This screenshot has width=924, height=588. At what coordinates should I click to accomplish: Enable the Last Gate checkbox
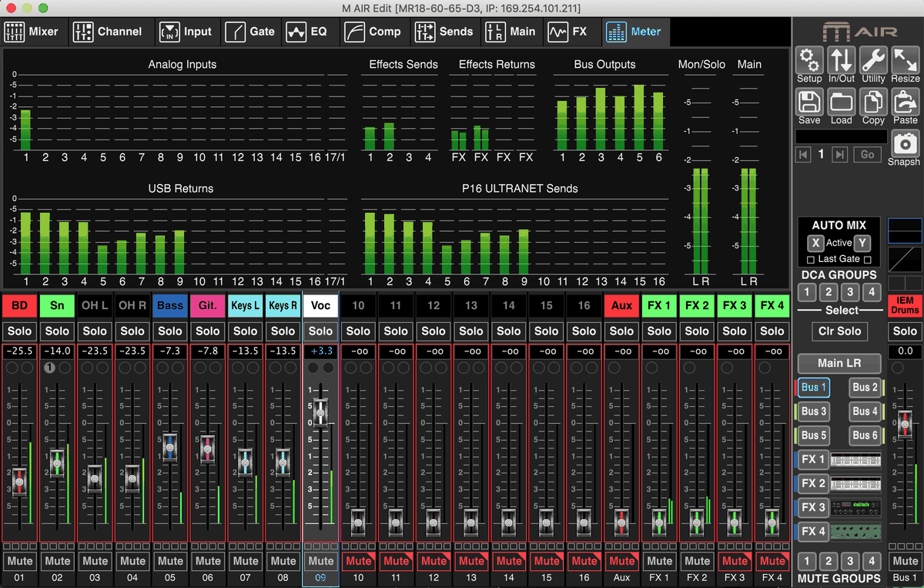click(810, 260)
